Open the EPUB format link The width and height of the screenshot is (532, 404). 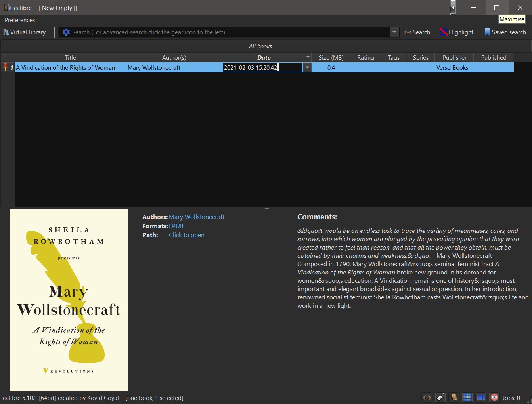(x=176, y=226)
